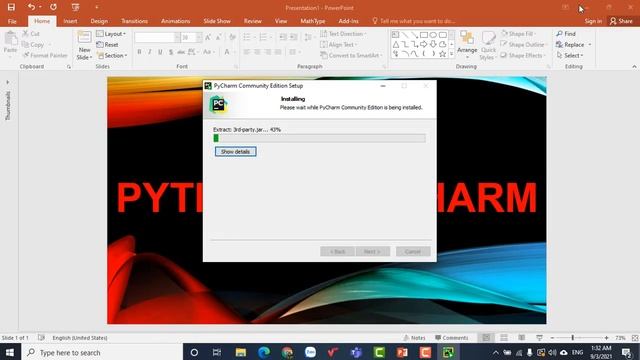
Task: Toggle Underline formatting
Action: (x=160, y=52)
